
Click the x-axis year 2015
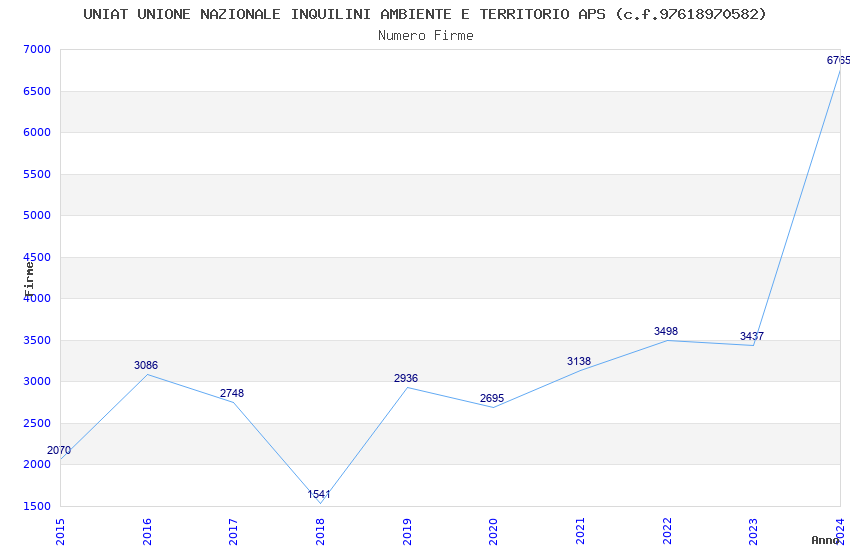click(x=60, y=532)
